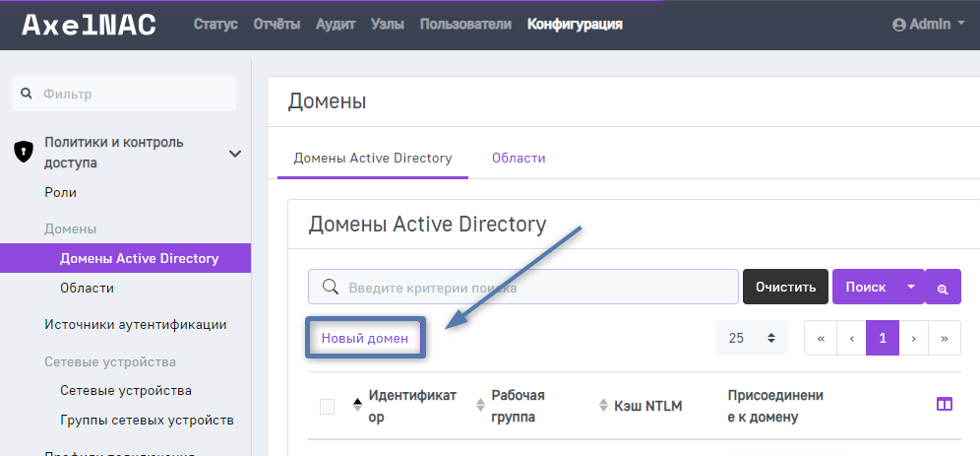Click the Новый домен button
This screenshot has height=456, width=980.
click(x=365, y=338)
